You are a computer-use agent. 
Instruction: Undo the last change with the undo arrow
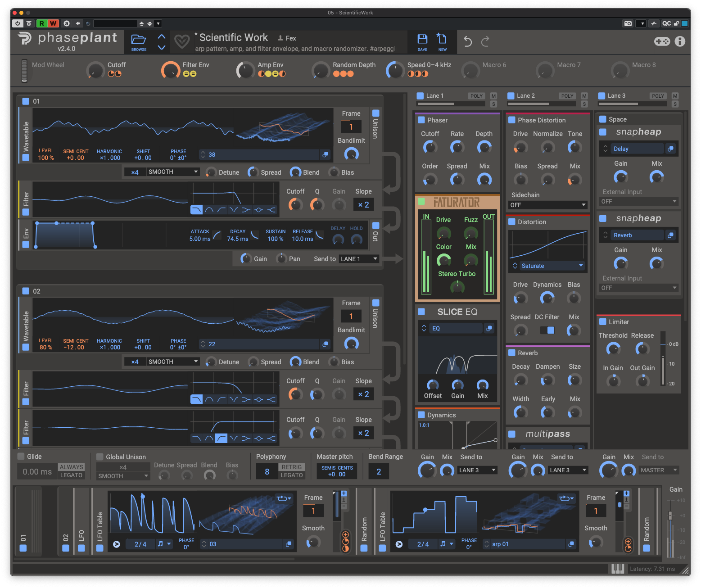point(467,41)
